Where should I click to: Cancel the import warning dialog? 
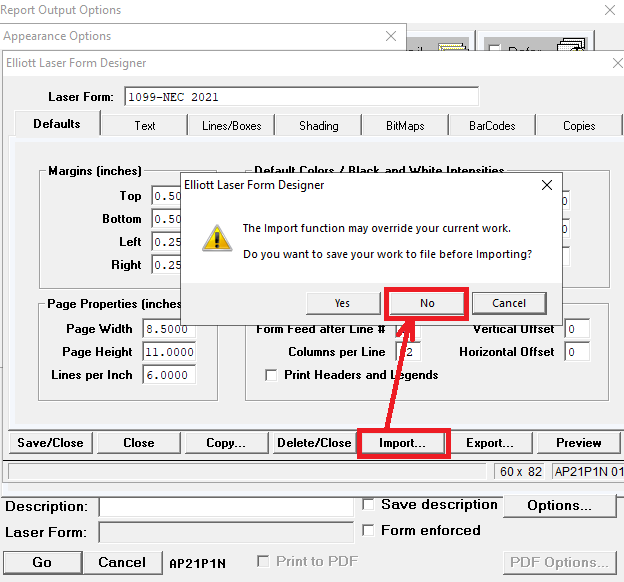coord(509,303)
